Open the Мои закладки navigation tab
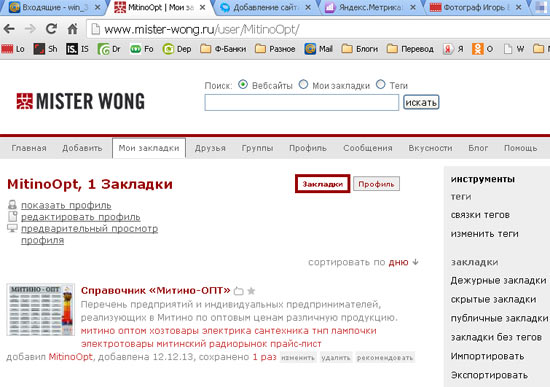 pyautogui.click(x=149, y=148)
